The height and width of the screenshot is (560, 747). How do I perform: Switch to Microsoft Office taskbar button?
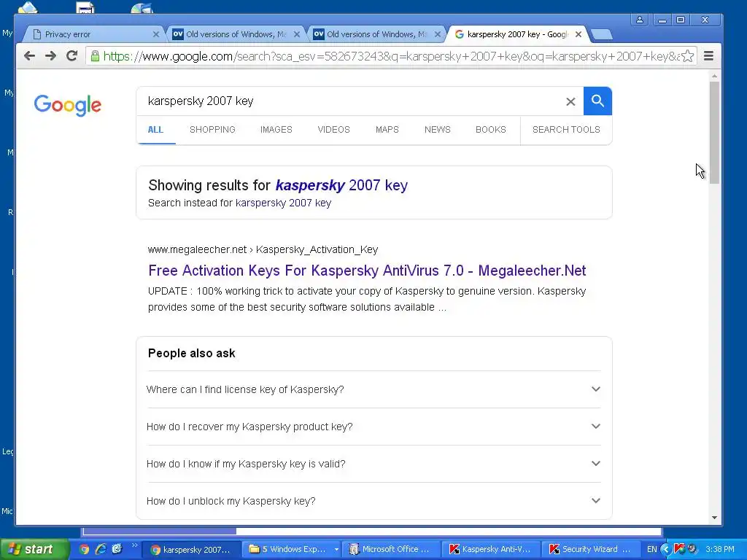[x=392, y=550]
